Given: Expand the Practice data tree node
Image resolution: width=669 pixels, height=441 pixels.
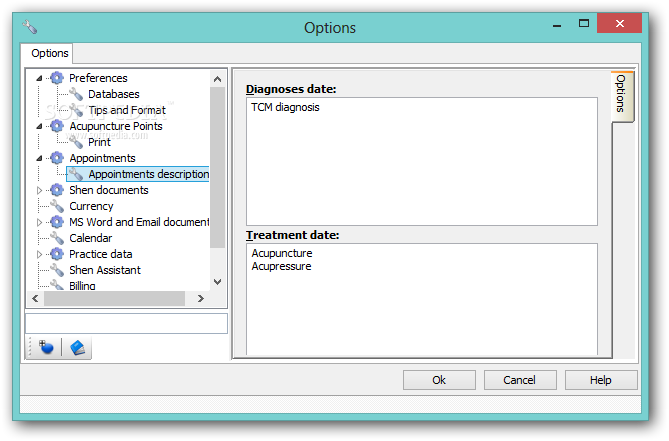Looking at the screenshot, I should click(x=39, y=254).
